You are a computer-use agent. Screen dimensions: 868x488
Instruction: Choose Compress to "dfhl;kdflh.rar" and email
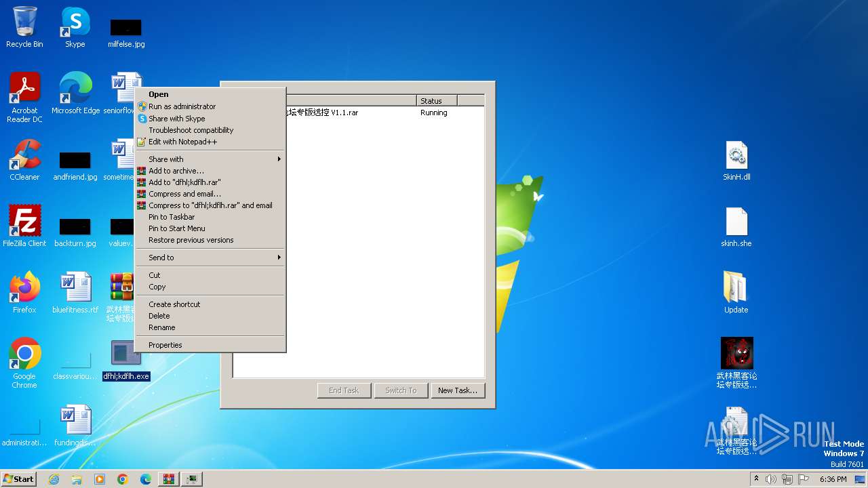(x=210, y=205)
